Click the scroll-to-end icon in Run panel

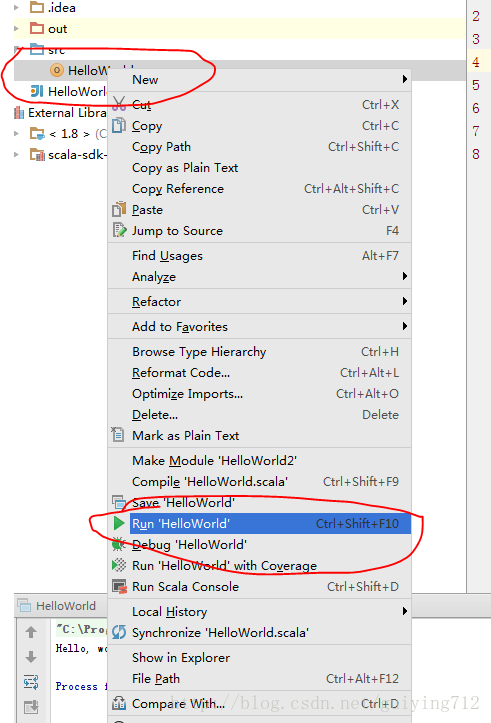(31, 706)
